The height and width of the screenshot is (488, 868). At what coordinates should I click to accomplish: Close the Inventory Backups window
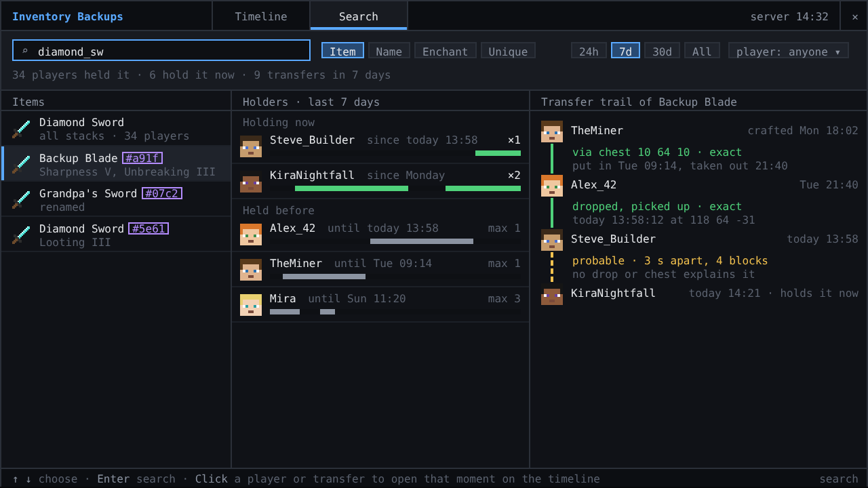coord(854,16)
